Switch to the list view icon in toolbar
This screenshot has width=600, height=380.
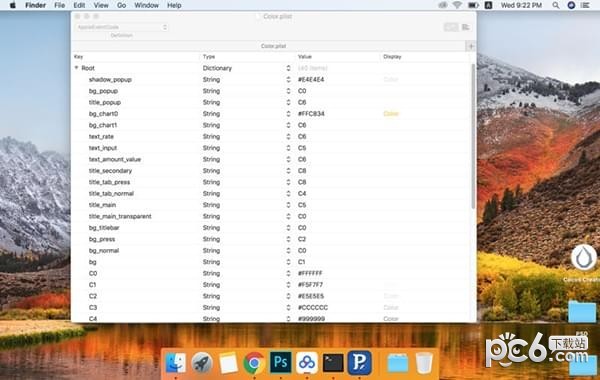(x=466, y=27)
